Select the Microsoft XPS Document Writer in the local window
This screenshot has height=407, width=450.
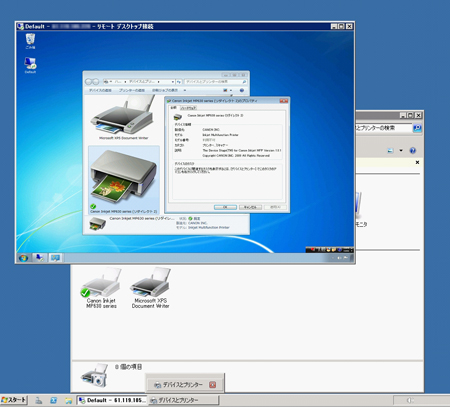click(150, 289)
